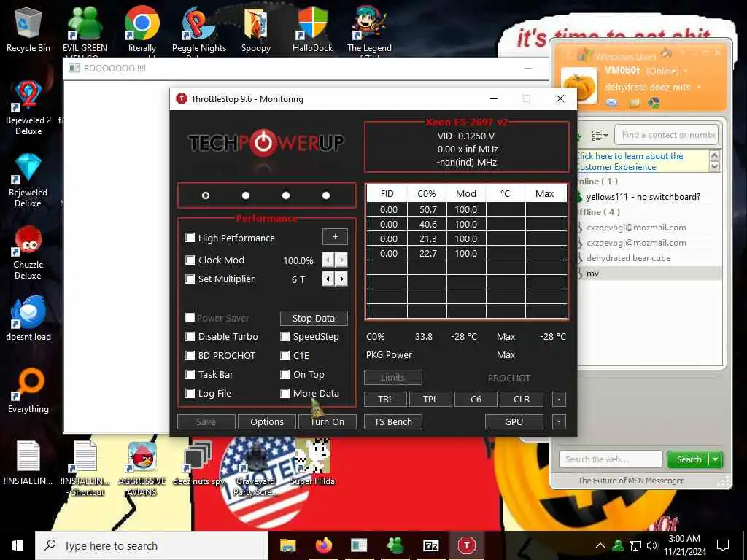Click the minus button beside GPU

pyautogui.click(x=559, y=422)
